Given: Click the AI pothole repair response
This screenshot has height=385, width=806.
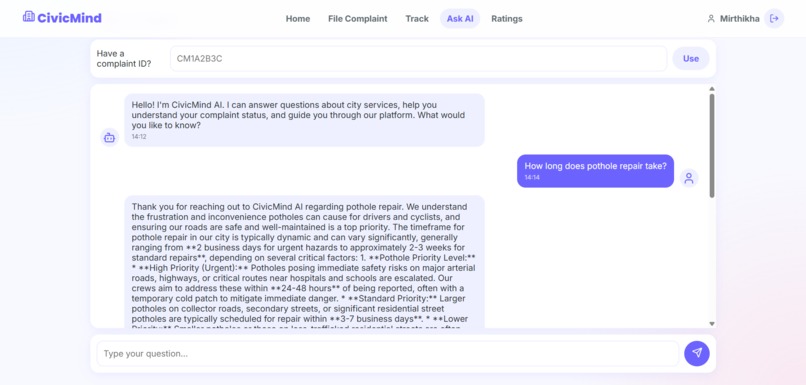Looking at the screenshot, I should 304,261.
